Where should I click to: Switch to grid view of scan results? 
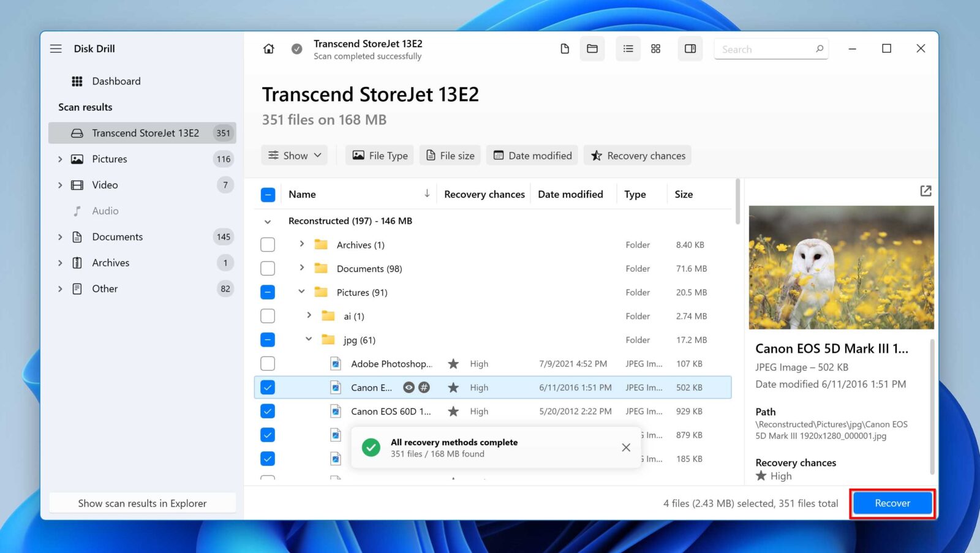coord(655,48)
